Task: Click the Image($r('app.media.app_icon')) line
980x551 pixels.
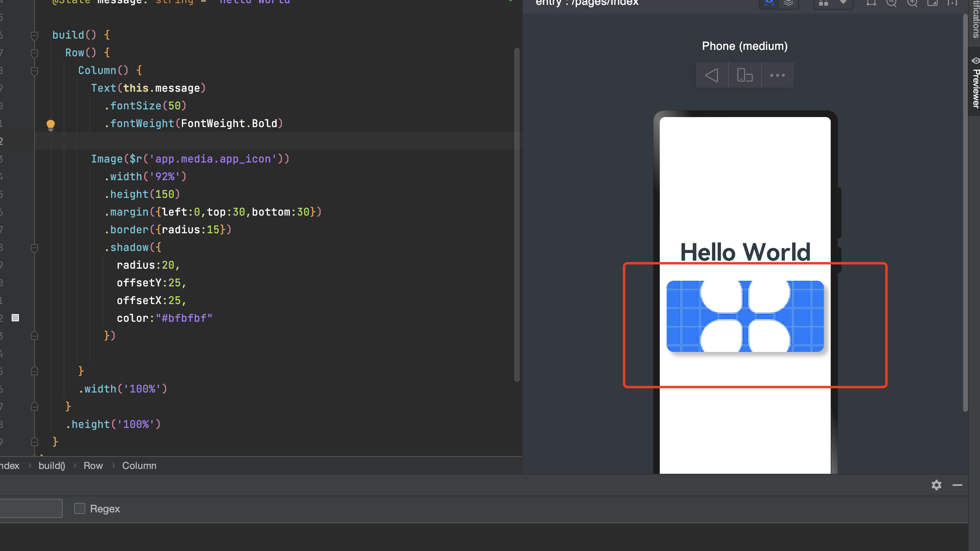Action: 190,159
